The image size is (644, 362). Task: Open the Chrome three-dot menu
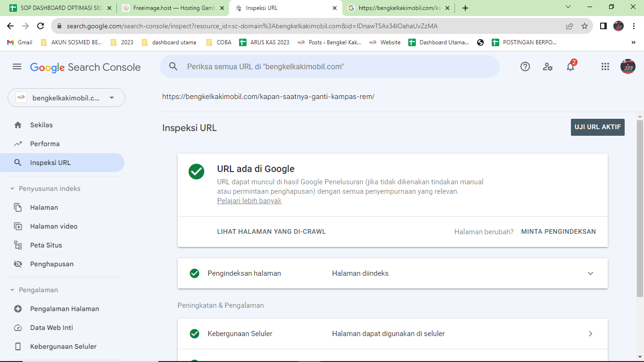coord(634,26)
